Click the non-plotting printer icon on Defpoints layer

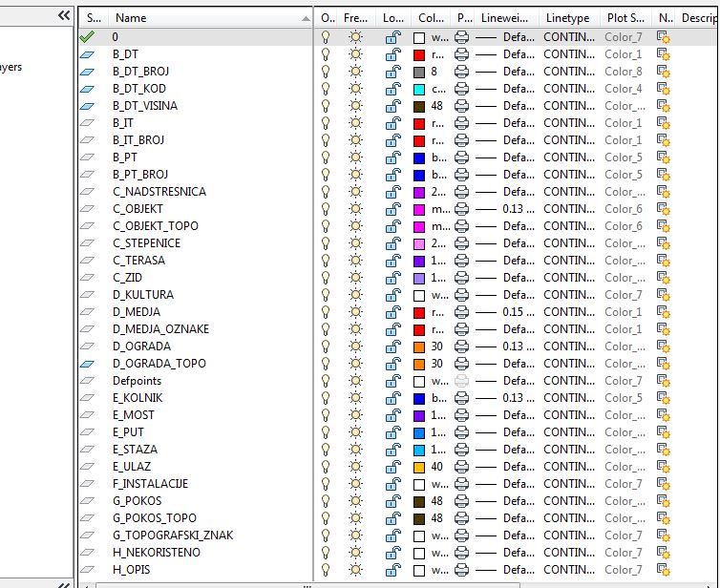462,381
